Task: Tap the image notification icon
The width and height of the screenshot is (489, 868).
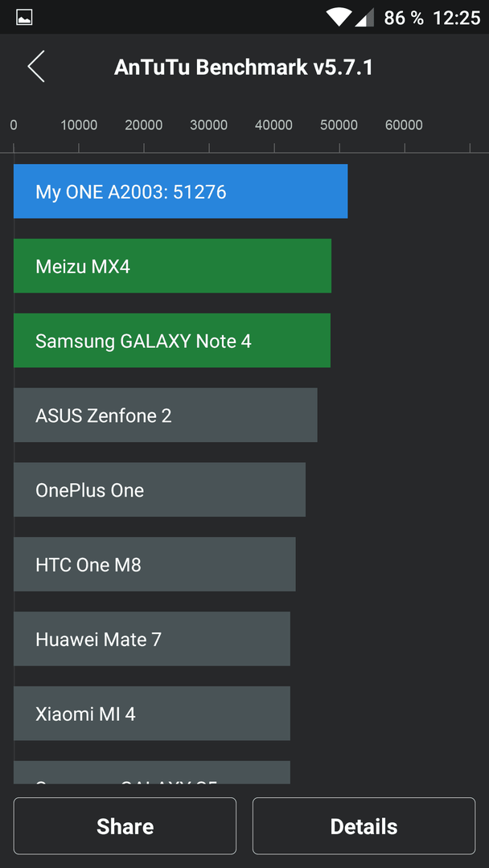Action: (x=24, y=18)
